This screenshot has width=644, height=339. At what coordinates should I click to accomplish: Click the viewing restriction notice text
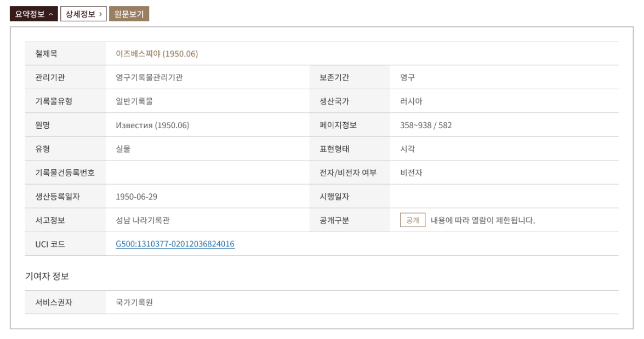click(x=482, y=221)
